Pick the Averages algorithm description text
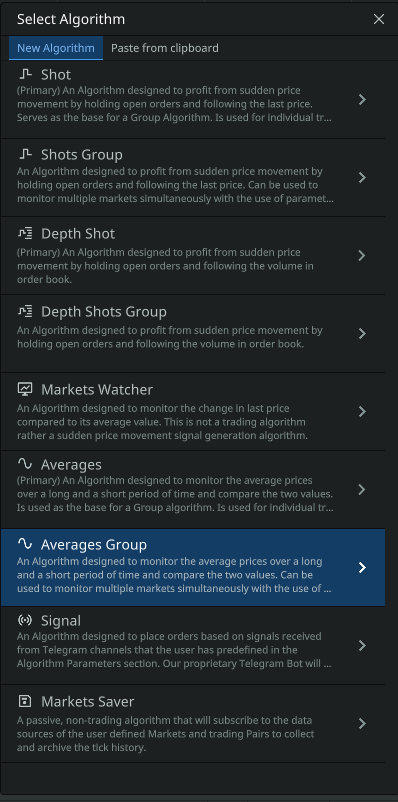 [x=175, y=494]
